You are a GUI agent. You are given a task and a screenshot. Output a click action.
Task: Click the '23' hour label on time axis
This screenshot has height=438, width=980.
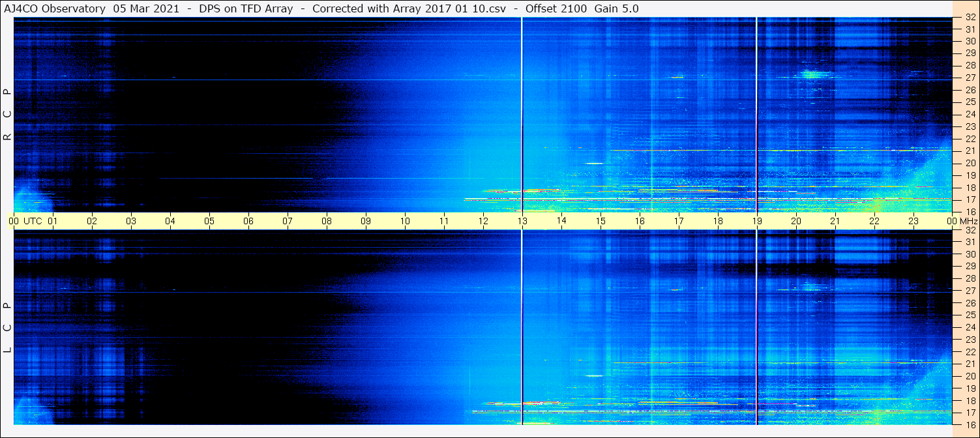[913, 221]
